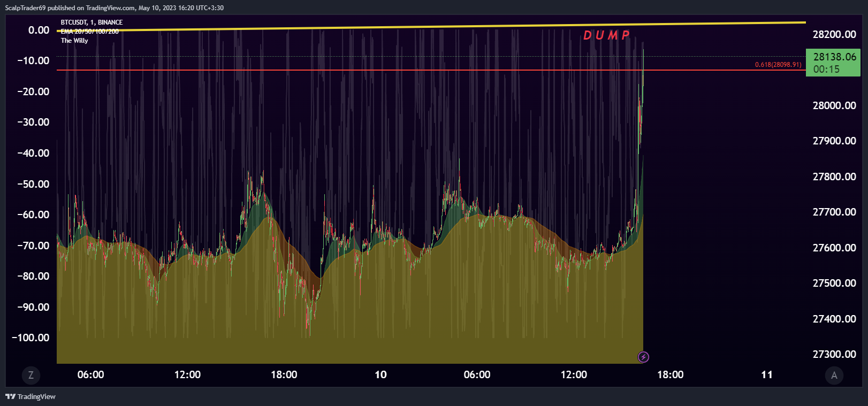Click the red DUMP text annotation
This screenshot has width=868, height=406.
coord(606,35)
